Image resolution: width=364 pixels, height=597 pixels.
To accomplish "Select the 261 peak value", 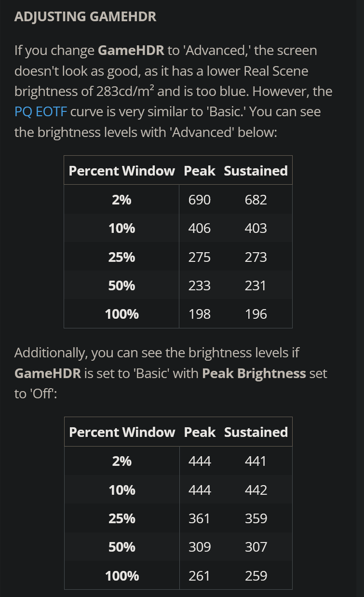I will coord(200,576).
